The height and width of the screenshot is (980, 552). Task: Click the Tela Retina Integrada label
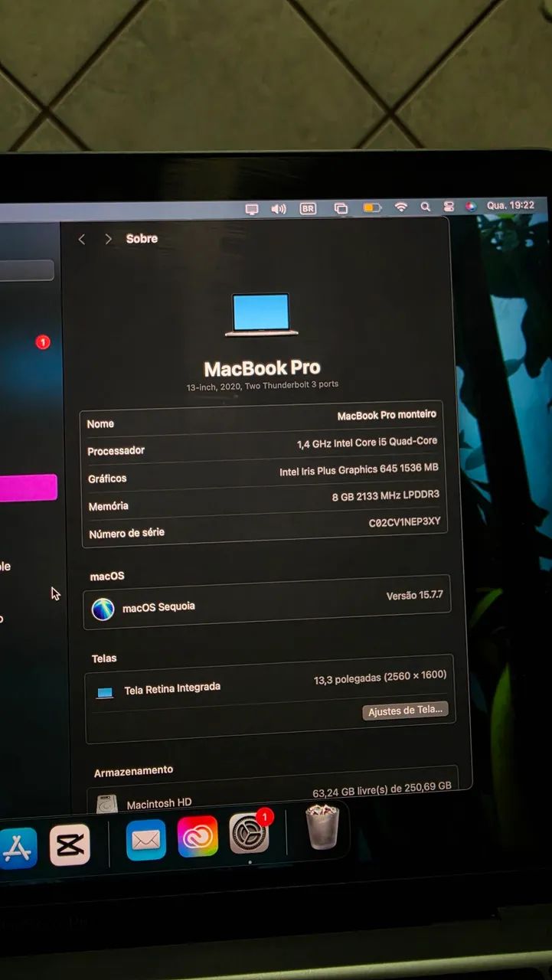[172, 689]
